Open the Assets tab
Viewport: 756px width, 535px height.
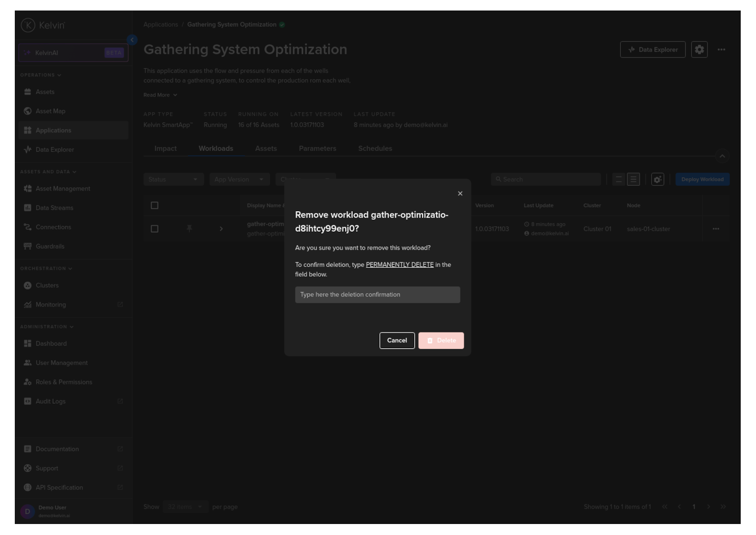click(x=266, y=149)
